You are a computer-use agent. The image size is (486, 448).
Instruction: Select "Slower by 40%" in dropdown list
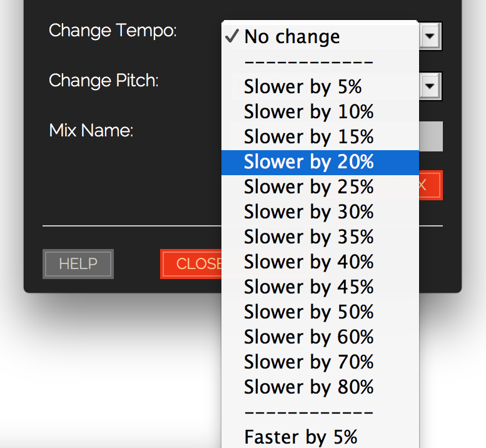coord(308,262)
